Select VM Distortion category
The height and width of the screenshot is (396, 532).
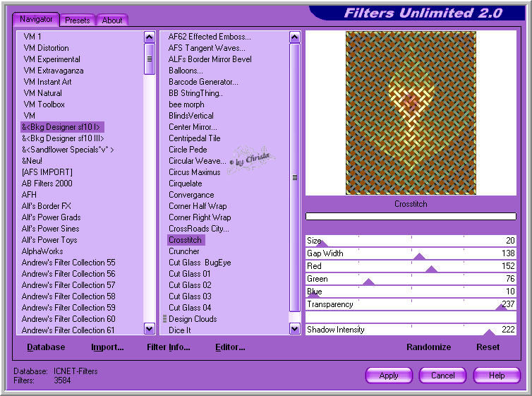coord(46,48)
